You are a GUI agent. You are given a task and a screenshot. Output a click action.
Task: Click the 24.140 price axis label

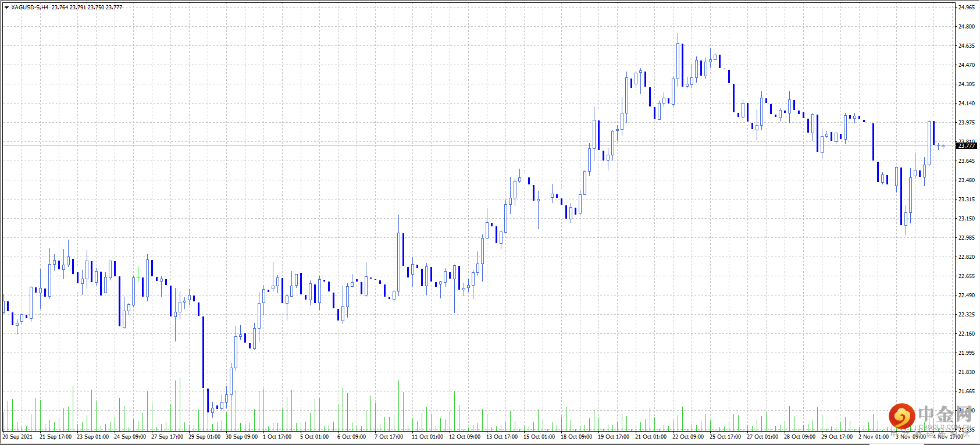(967, 104)
